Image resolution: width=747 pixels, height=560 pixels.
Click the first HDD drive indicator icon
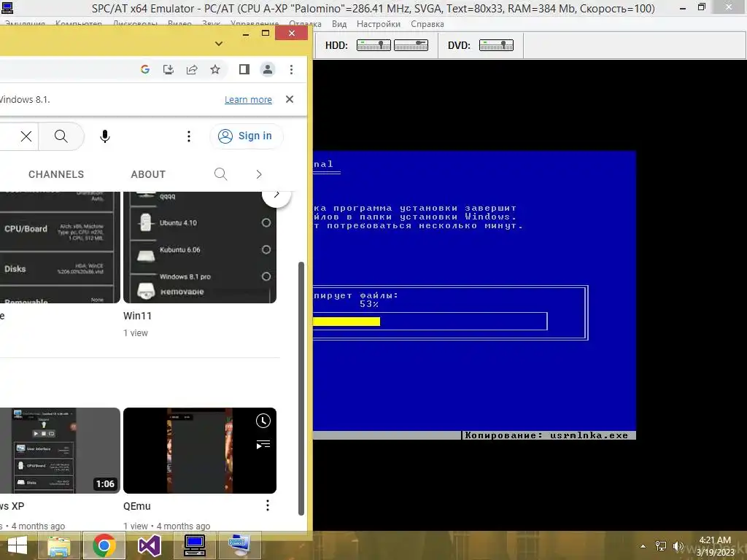click(x=373, y=45)
